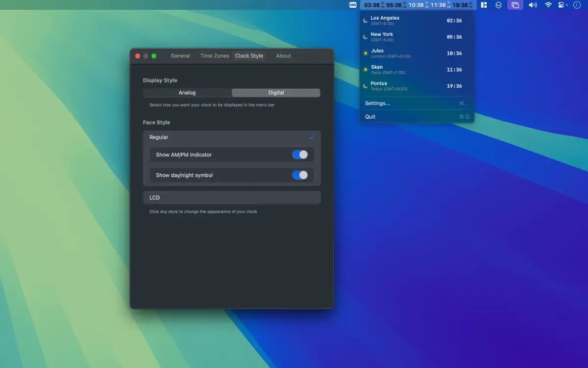Open the stacked layers menu bar icon

498,5
